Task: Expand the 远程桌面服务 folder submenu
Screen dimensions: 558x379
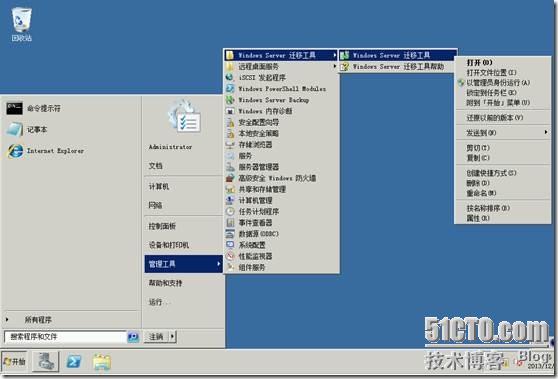Action: pyautogui.click(x=281, y=67)
